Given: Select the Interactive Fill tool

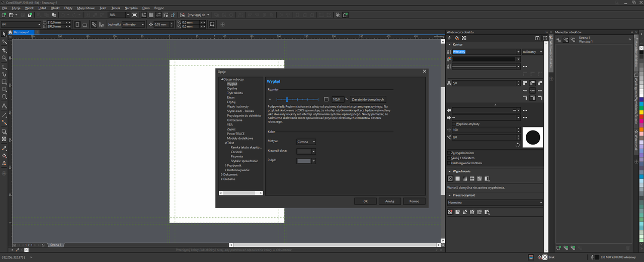Looking at the screenshot, I should click(x=4, y=156).
